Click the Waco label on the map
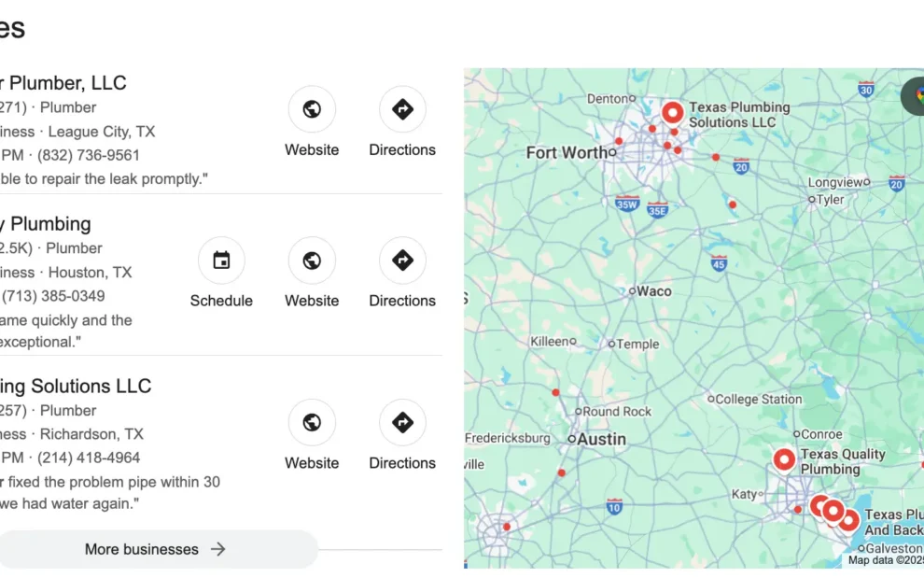The image size is (924, 578). click(653, 291)
